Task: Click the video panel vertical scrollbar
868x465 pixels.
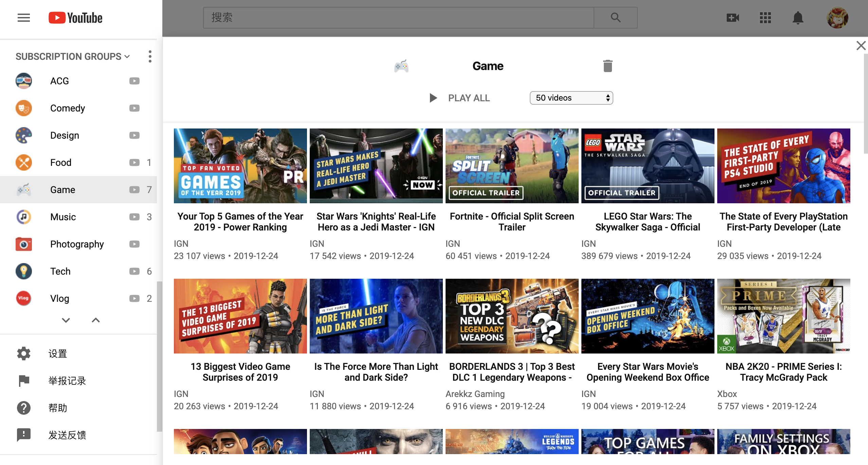Action: (x=865, y=103)
